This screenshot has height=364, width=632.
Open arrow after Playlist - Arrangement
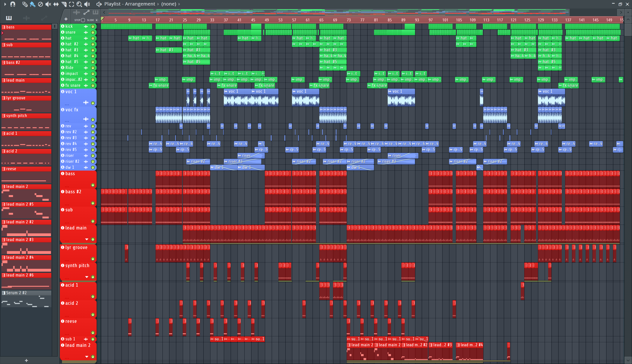158,4
